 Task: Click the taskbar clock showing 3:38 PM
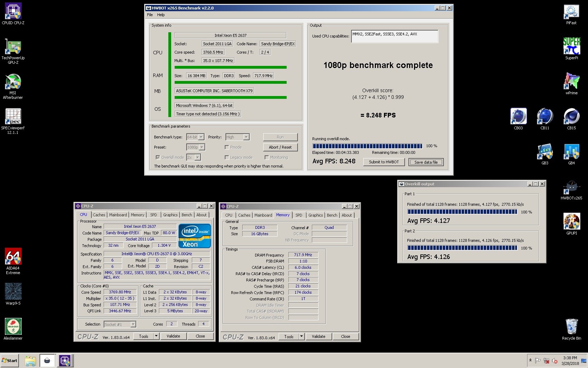pos(570,361)
